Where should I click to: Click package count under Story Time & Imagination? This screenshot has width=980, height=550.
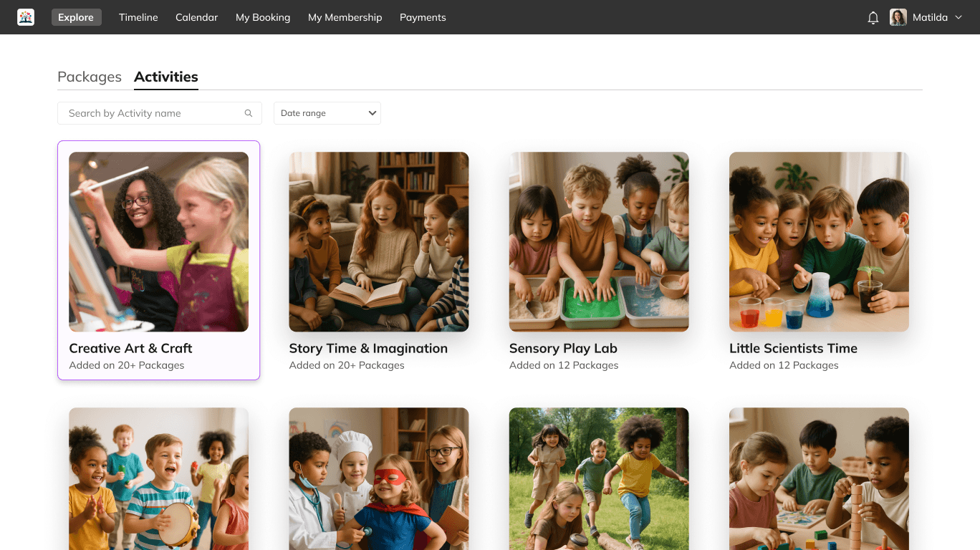[347, 365]
